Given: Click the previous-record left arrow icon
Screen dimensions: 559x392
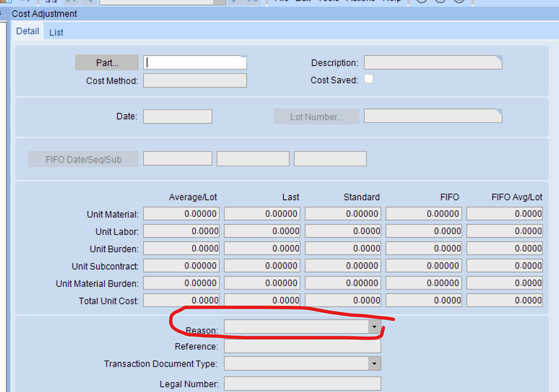Looking at the screenshot, I should click(89, 2).
